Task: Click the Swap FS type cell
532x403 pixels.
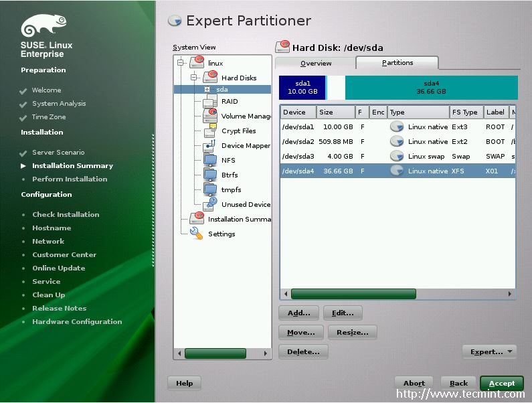Action: 461,156
